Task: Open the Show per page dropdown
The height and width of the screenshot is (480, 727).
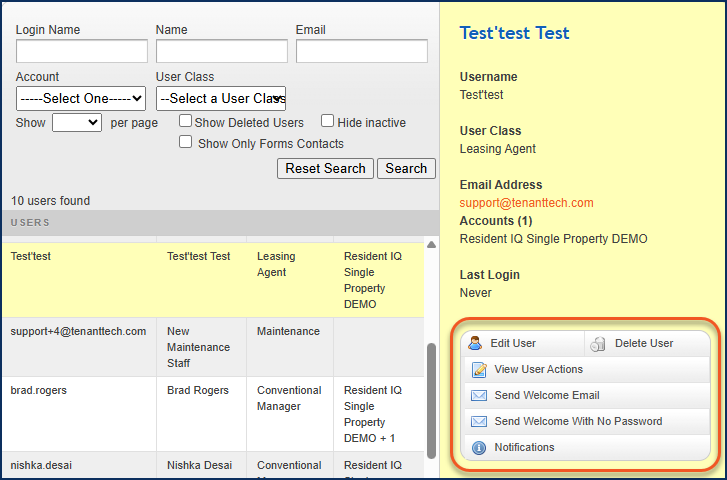Action: pos(77,122)
